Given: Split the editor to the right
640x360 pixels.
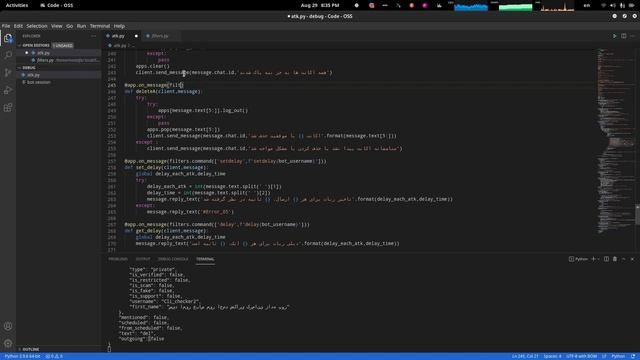Looking at the screenshot, I should click(x=624, y=36).
